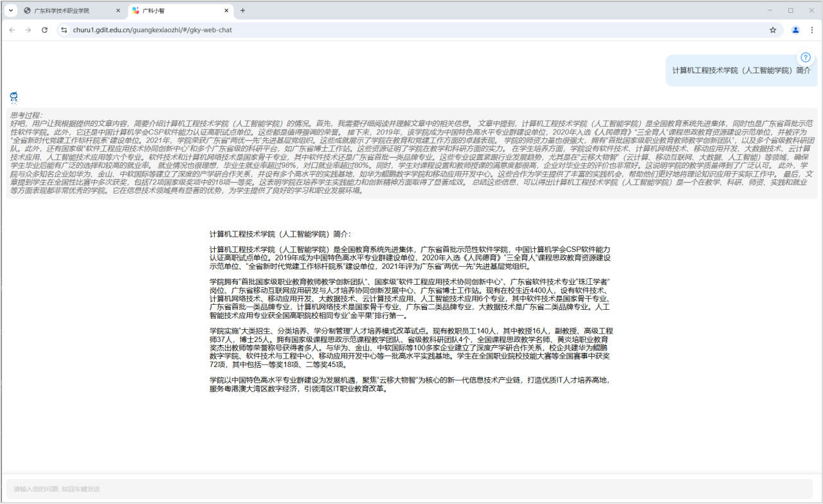Click the browser forward arrow
The width and height of the screenshot is (823, 504).
tap(28, 30)
